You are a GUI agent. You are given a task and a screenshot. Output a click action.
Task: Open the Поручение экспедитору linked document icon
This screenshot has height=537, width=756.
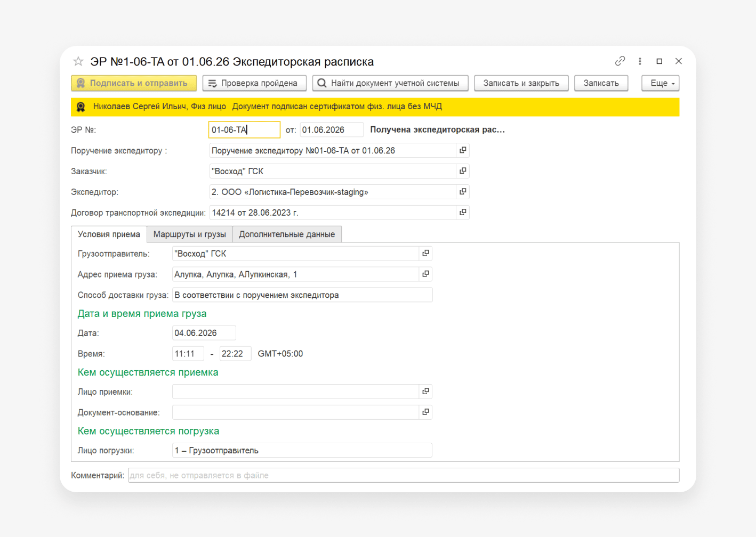click(463, 150)
